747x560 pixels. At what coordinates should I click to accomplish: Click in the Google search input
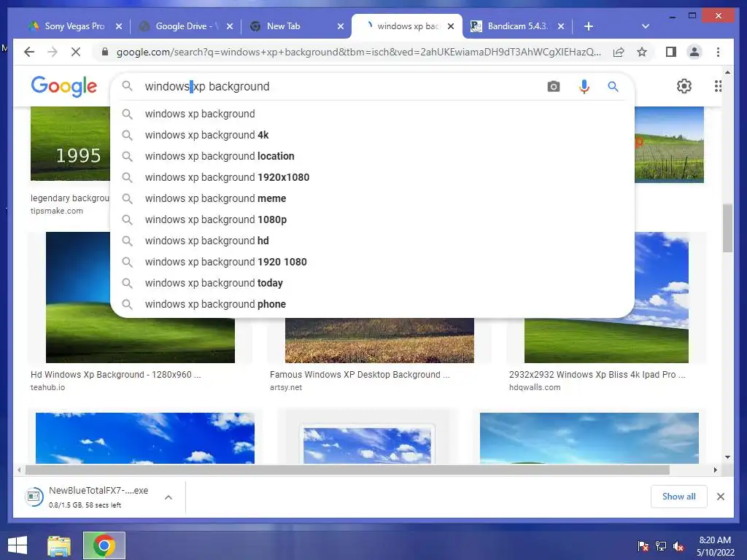point(343,86)
